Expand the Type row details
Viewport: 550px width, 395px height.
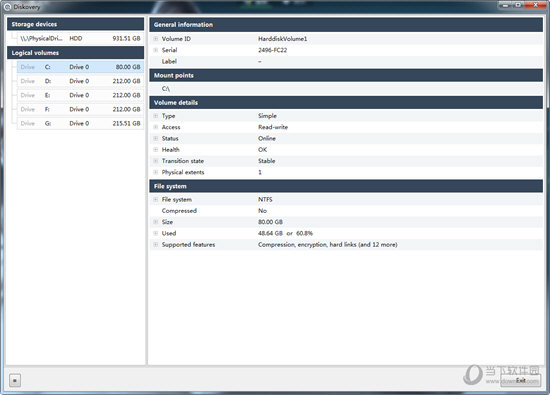click(x=156, y=116)
